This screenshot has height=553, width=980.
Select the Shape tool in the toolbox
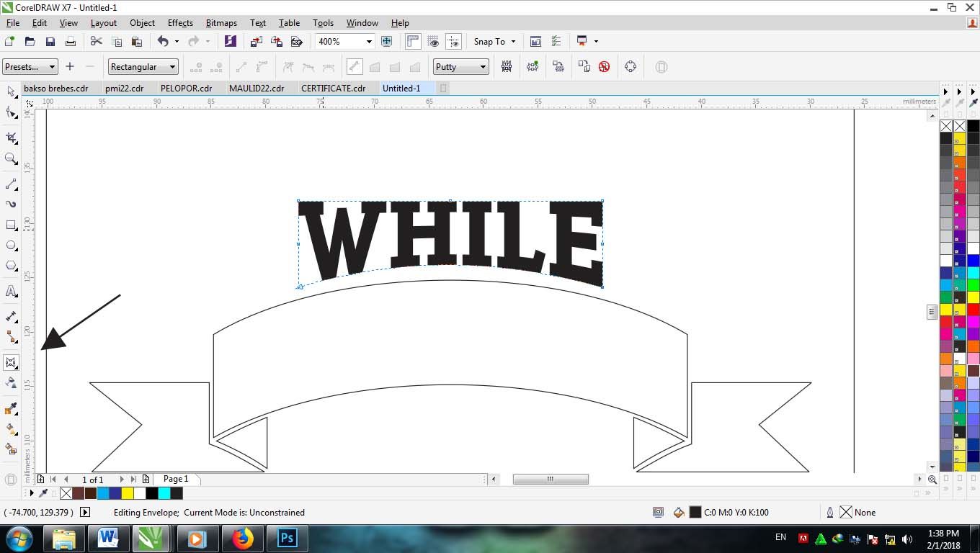click(x=11, y=112)
